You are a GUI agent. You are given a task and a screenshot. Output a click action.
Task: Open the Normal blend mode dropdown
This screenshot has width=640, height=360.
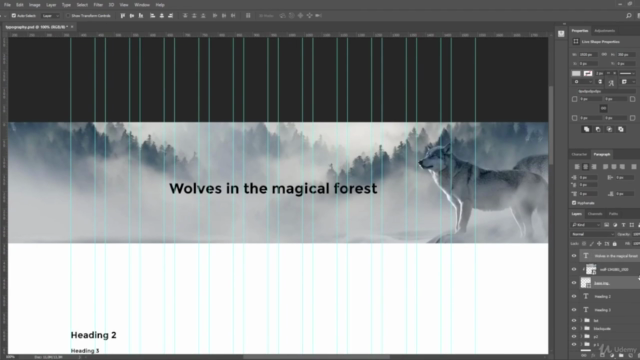[592, 234]
